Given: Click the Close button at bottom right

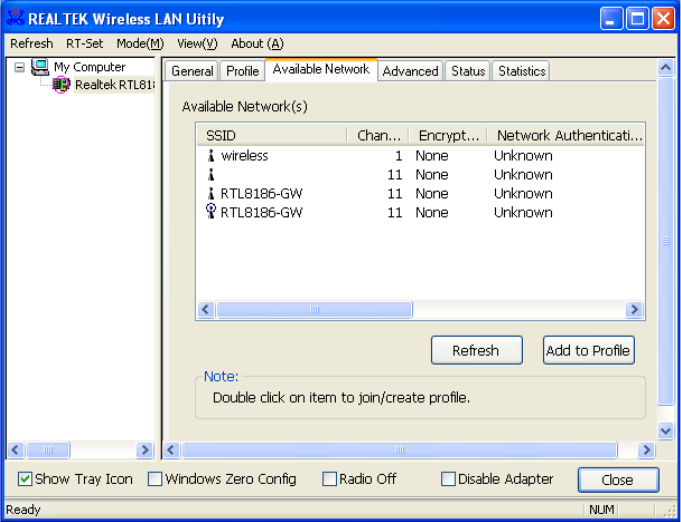Looking at the screenshot, I should click(x=618, y=480).
